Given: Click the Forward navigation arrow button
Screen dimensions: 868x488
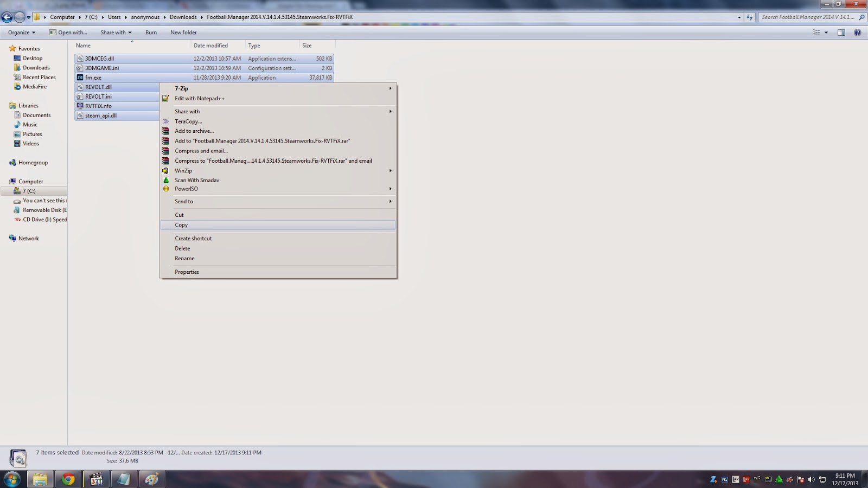Looking at the screenshot, I should (20, 17).
